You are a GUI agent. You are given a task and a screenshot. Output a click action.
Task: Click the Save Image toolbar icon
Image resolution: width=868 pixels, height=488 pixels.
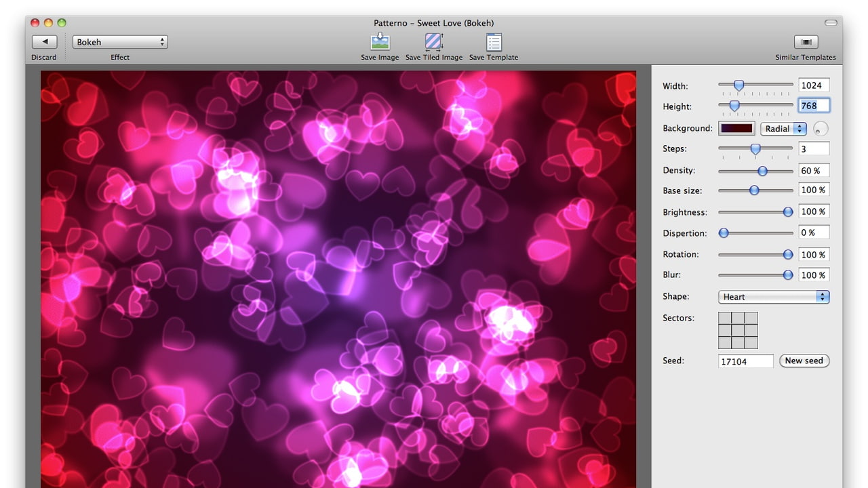[x=380, y=42]
